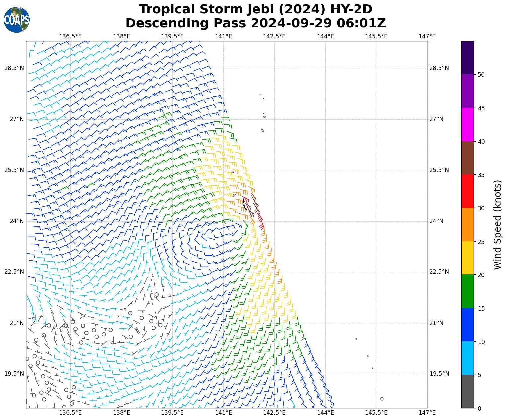Select the red 30–35 knot colorbar segment
This screenshot has height=420, width=507.
tap(468, 191)
